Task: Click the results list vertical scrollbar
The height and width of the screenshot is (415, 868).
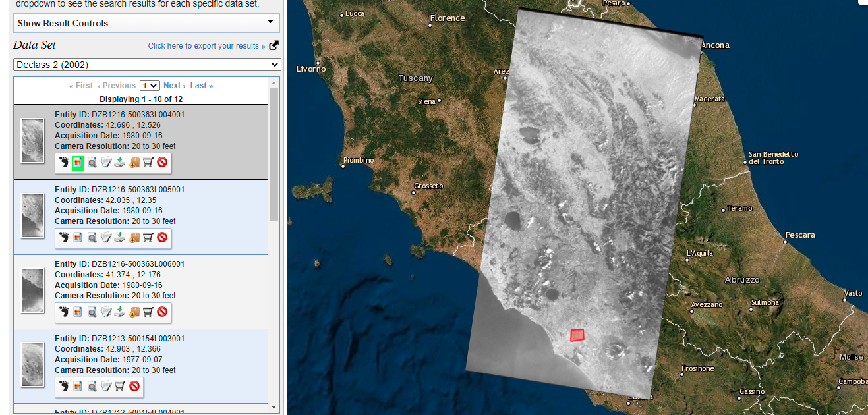Action: [274, 155]
